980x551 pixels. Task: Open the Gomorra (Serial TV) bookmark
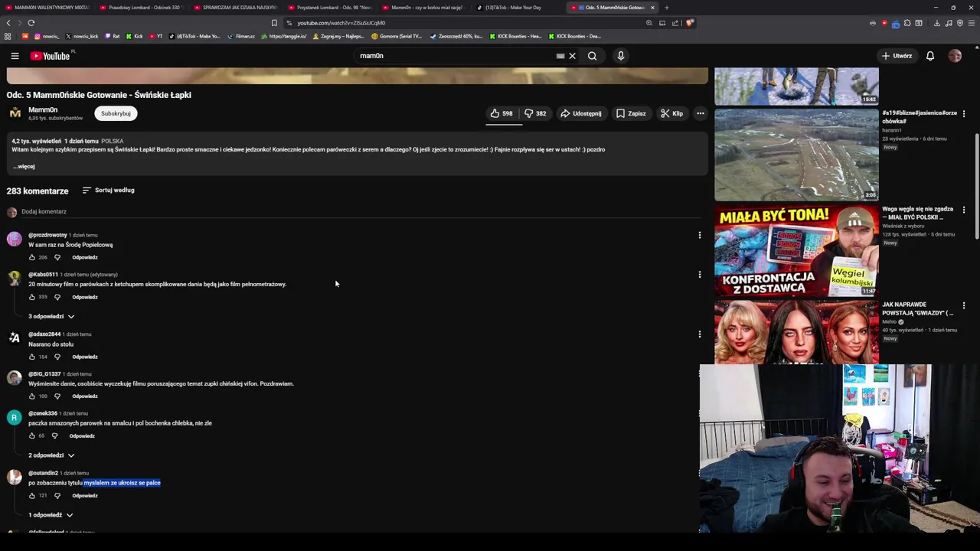click(x=397, y=36)
